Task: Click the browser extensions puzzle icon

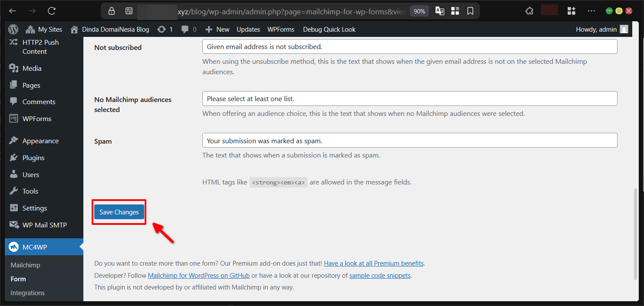Action: click(x=529, y=10)
